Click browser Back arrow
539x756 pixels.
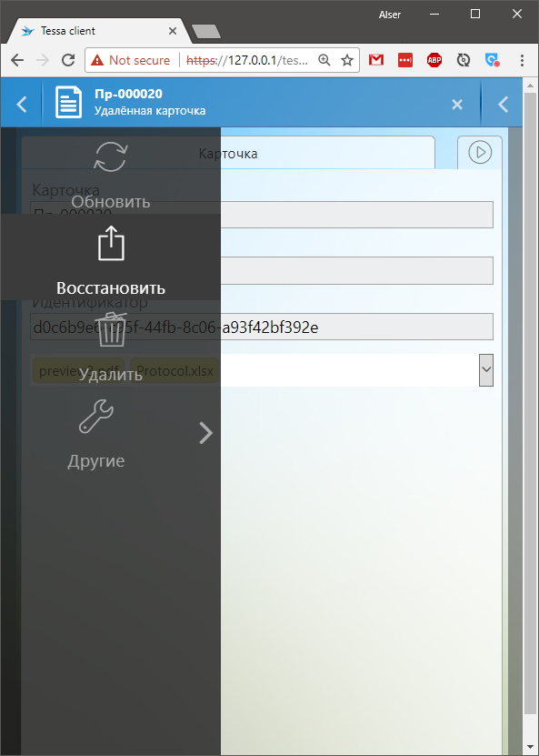tap(17, 60)
